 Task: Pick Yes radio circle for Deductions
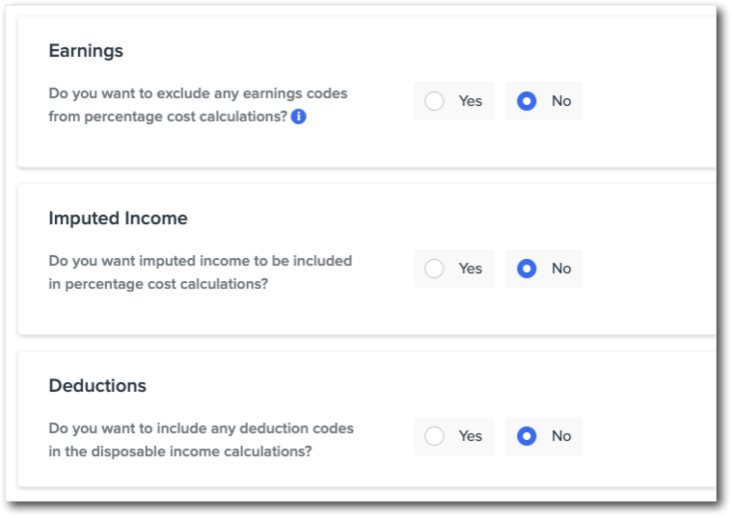tap(434, 436)
